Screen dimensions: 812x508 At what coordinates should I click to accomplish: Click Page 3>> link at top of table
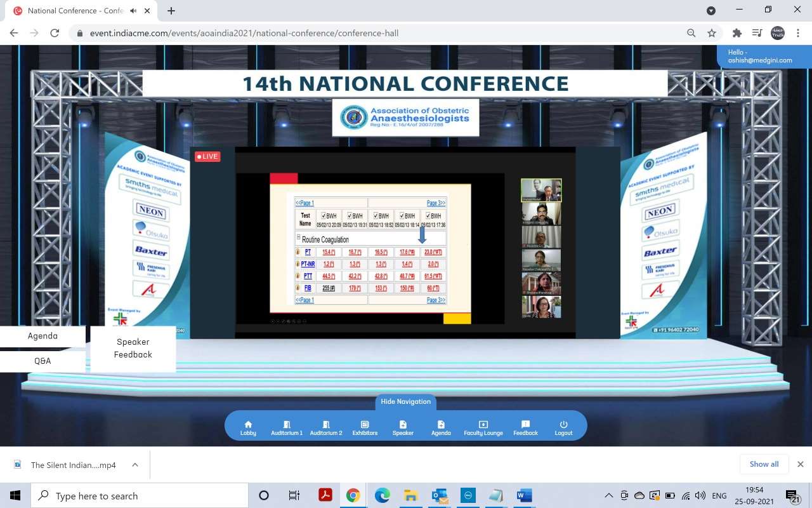point(436,203)
